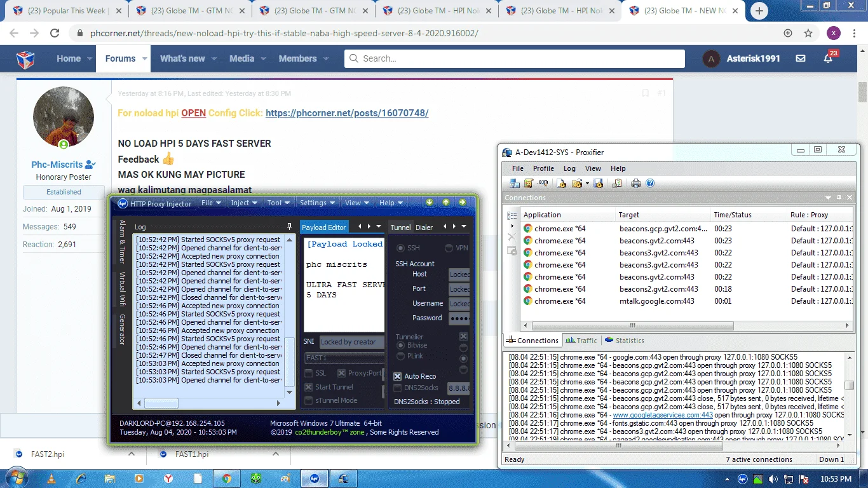This screenshot has width=868, height=488.
Task: Open Proxification Rules icon in Proxifier toolbar
Action: (x=528, y=183)
